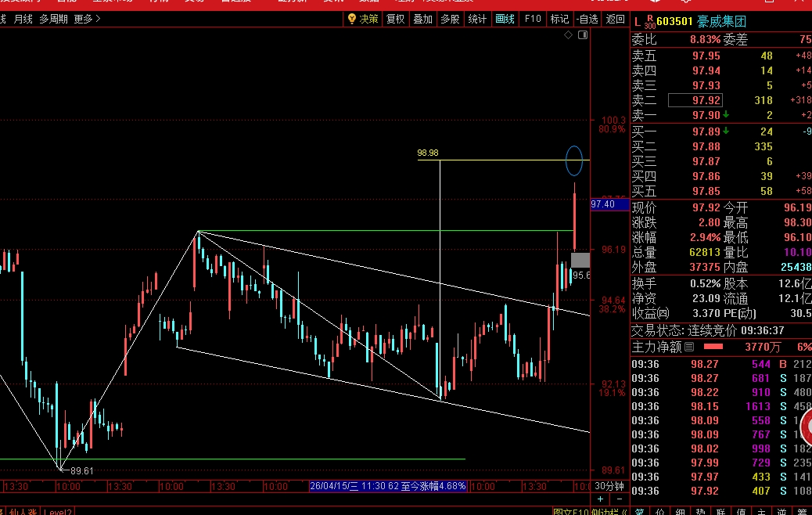Switch to the 月线 monthly chart
Image resolution: width=812 pixels, height=515 pixels.
point(23,19)
